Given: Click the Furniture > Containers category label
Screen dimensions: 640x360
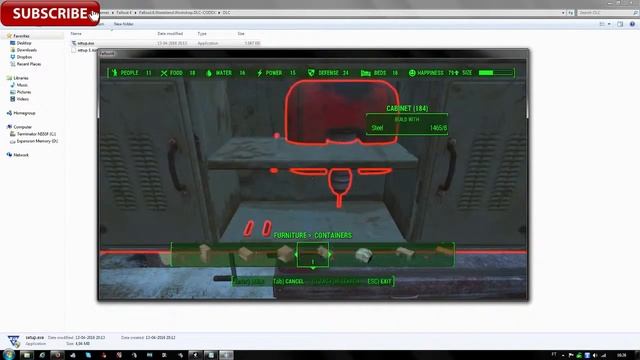Looking at the screenshot, I should pyautogui.click(x=313, y=236).
